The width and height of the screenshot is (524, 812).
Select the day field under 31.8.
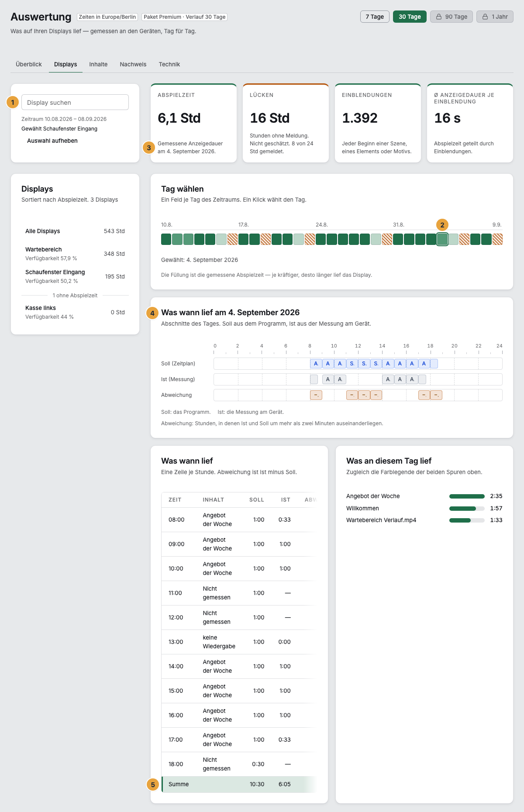click(x=398, y=239)
